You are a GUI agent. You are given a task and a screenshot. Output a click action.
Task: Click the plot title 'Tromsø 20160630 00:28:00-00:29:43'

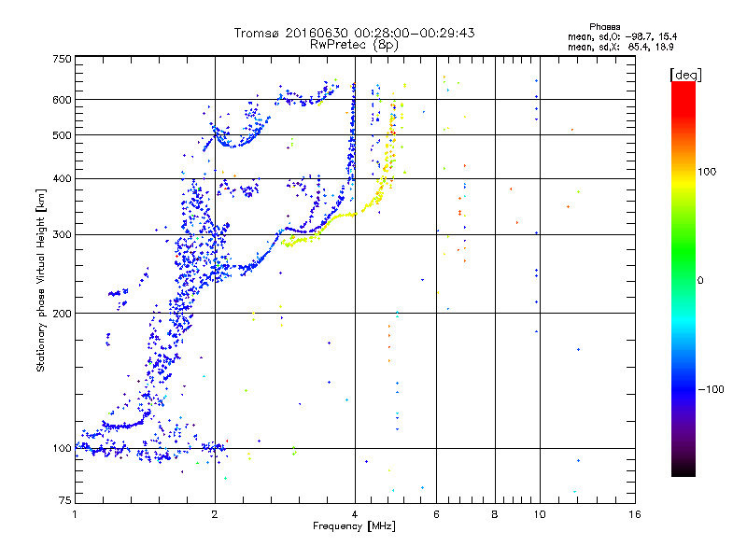(355, 33)
